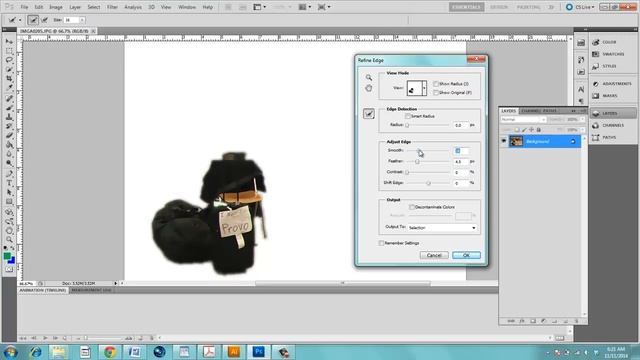Open the Output To dropdown

442,227
